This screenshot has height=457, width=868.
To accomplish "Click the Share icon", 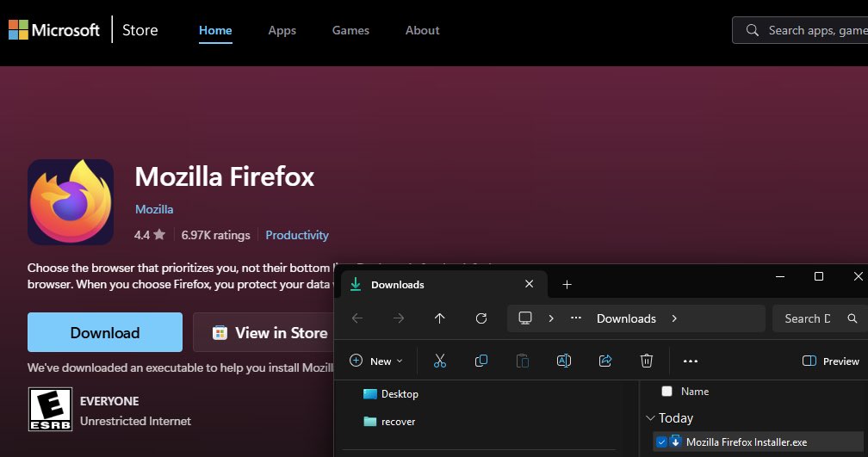I will pos(605,361).
